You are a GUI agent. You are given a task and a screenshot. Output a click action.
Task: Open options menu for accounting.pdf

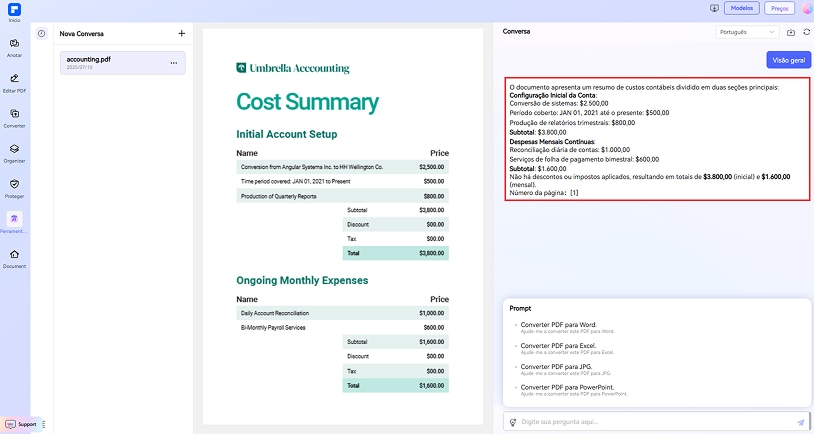[174, 63]
